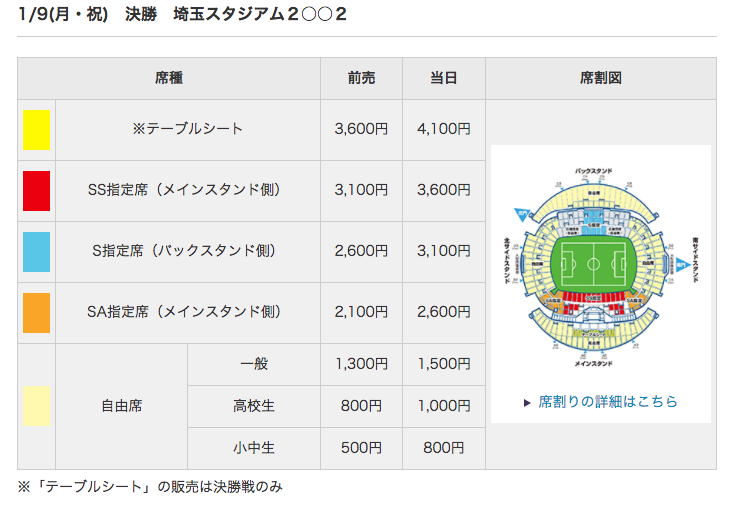Click the バックスタンド label on stadium map
The height and width of the screenshot is (506, 734).
[594, 171]
